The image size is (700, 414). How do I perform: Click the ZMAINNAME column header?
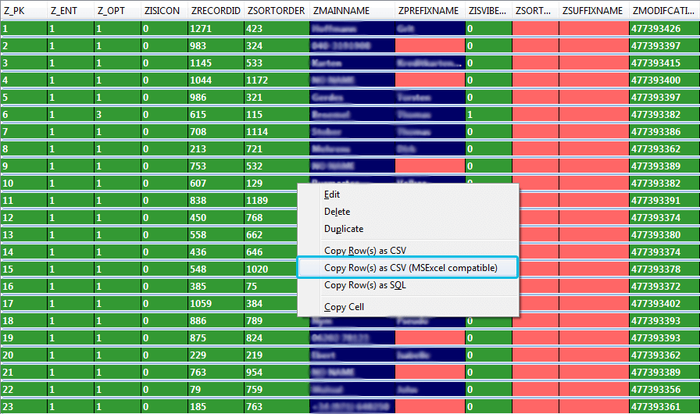click(352, 11)
